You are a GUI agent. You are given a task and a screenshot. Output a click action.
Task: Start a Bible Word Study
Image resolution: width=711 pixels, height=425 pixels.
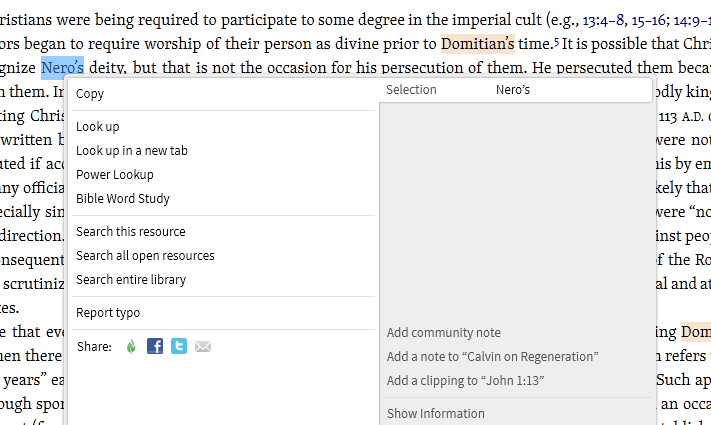point(123,199)
